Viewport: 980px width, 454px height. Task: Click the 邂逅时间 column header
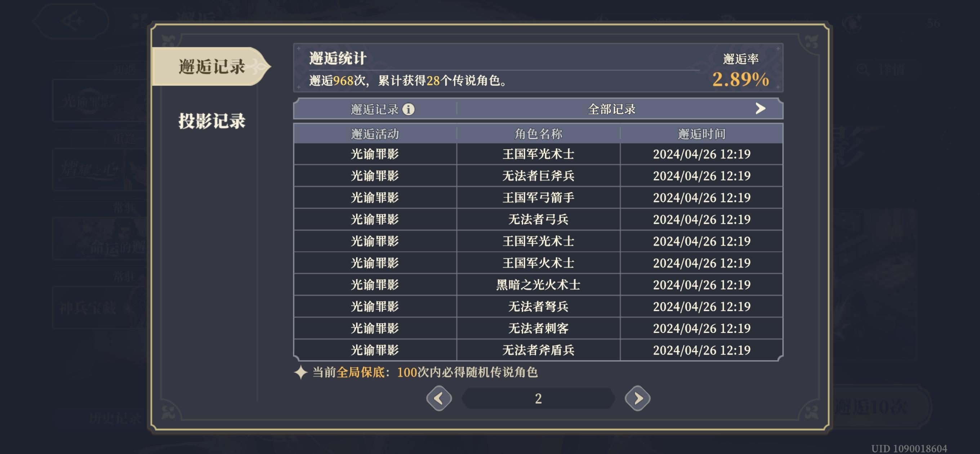[x=701, y=134]
